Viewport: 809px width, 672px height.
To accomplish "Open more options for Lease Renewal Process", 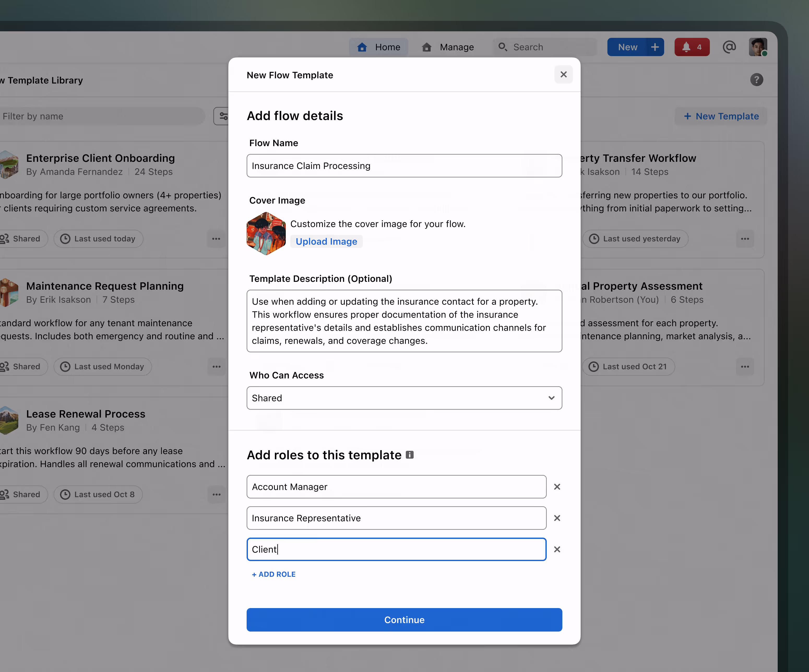I will pyautogui.click(x=216, y=494).
